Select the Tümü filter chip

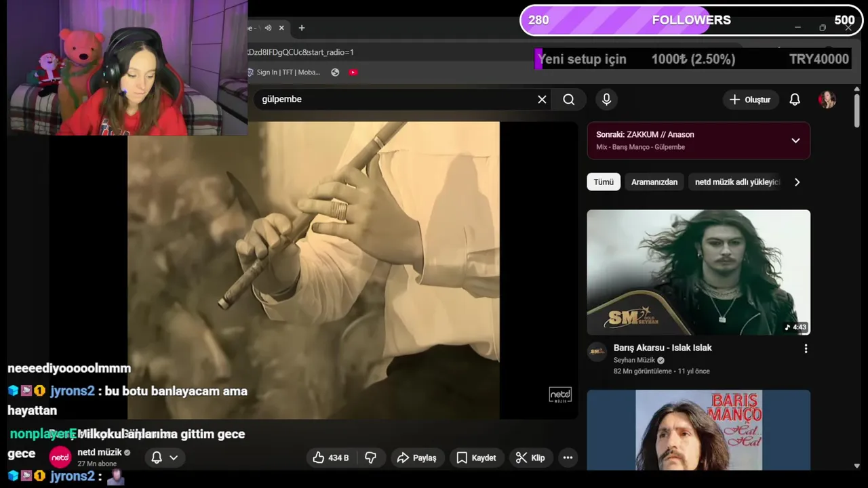point(604,182)
